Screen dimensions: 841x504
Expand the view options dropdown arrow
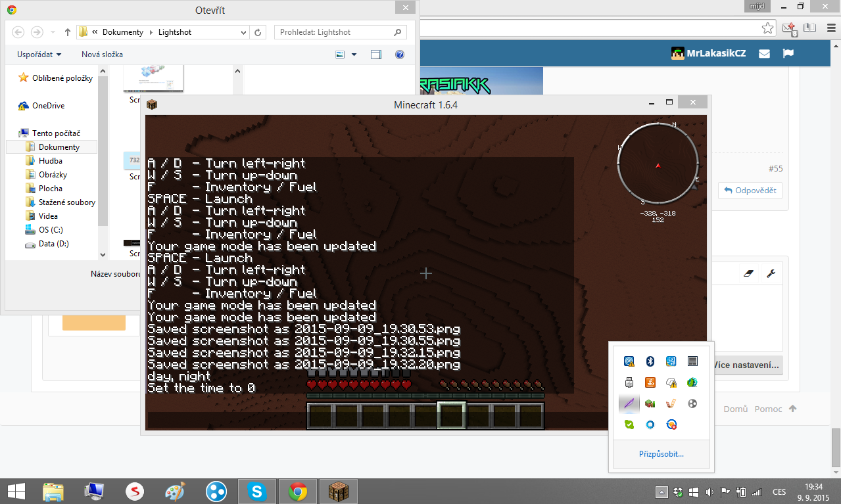[354, 55]
